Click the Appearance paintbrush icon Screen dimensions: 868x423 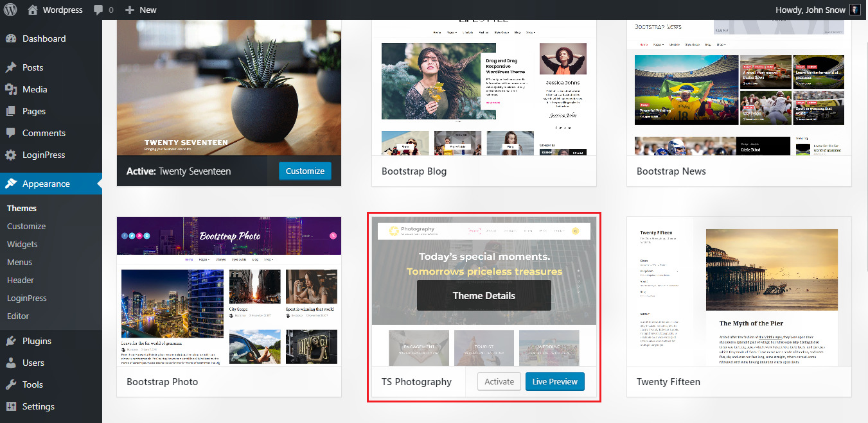coord(11,184)
